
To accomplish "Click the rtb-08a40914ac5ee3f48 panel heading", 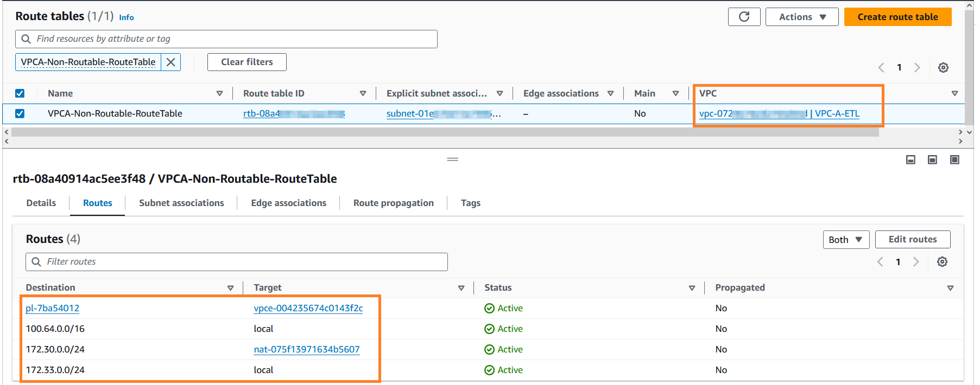I will pyautogui.click(x=175, y=179).
